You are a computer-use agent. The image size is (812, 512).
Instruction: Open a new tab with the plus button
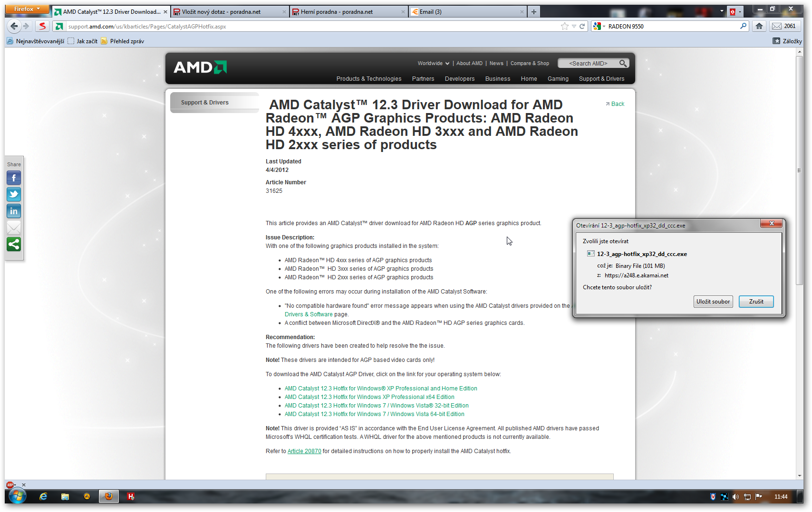(534, 12)
